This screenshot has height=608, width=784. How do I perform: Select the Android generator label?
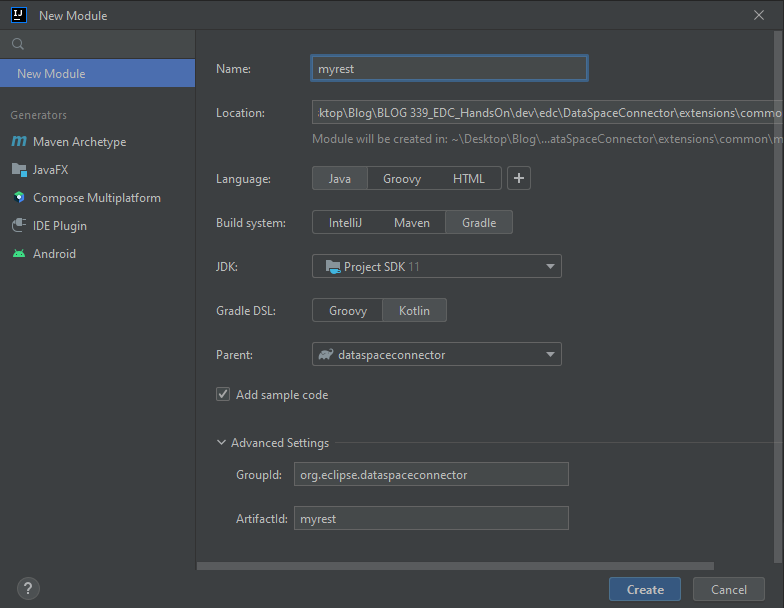coord(54,254)
